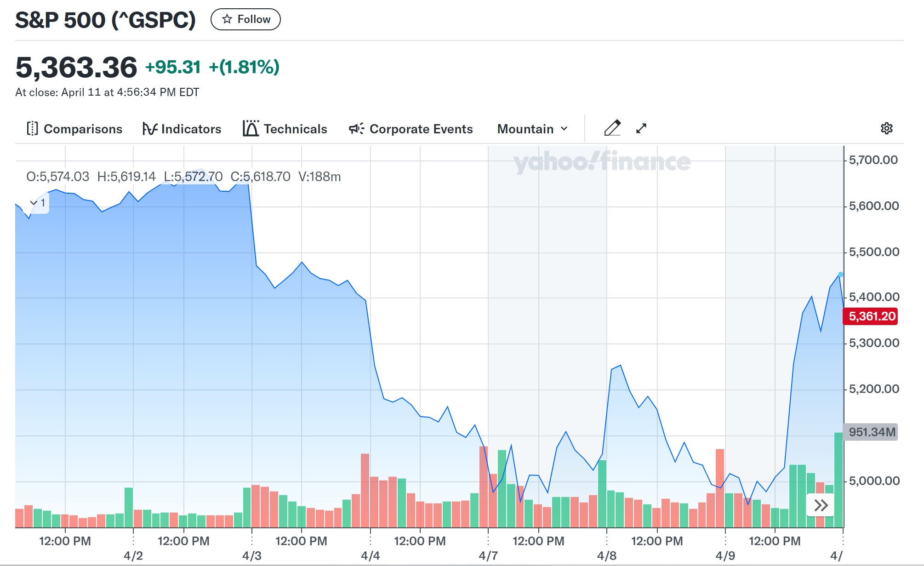
Task: Open the Corporate Events menu
Action: [421, 129]
